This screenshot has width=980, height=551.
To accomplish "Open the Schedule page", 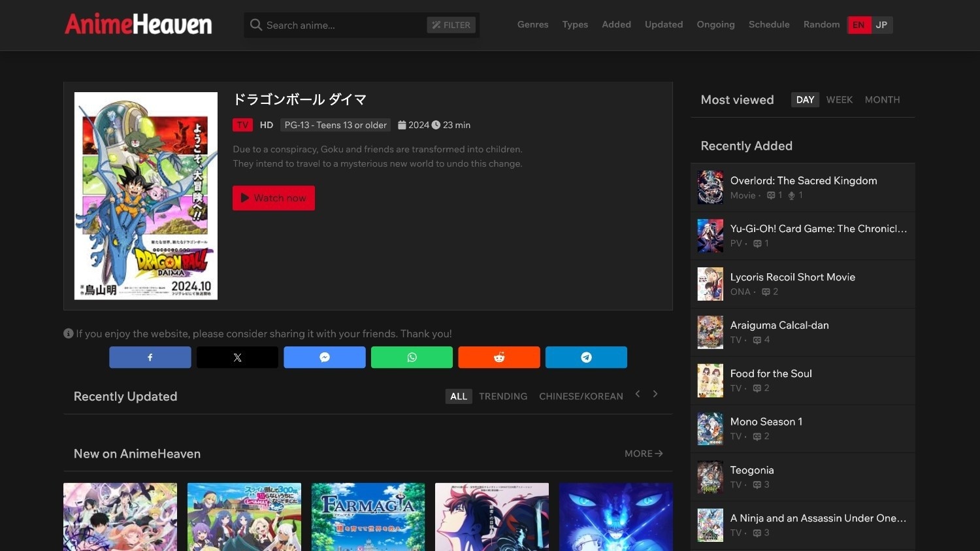I will tap(769, 25).
